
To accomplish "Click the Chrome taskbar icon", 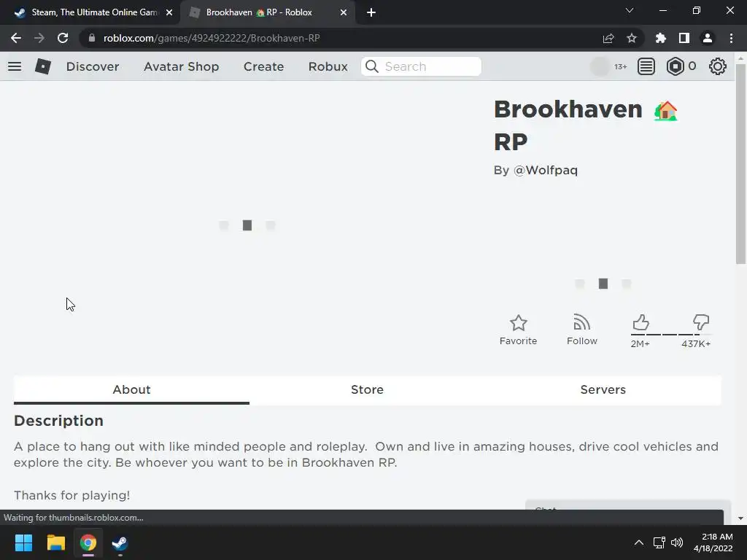I will click(x=88, y=542).
